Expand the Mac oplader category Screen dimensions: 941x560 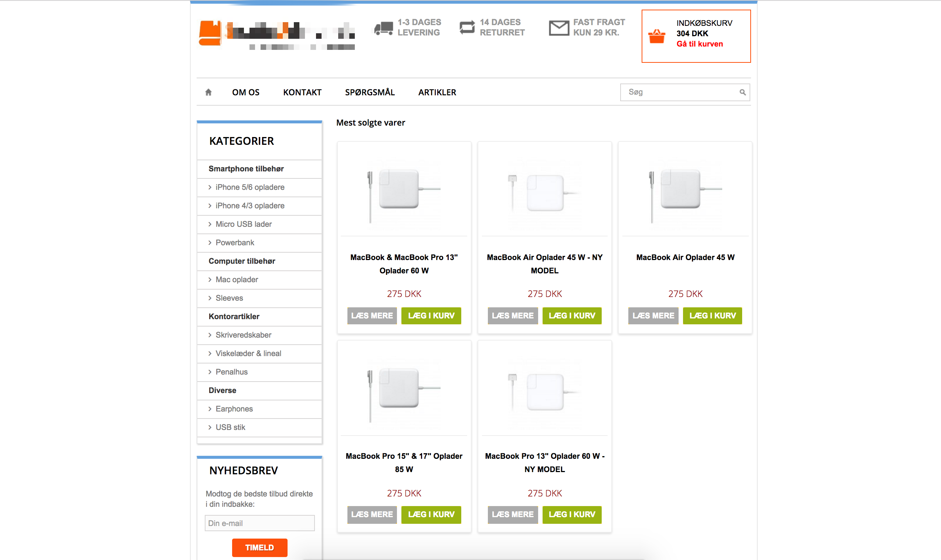(236, 280)
